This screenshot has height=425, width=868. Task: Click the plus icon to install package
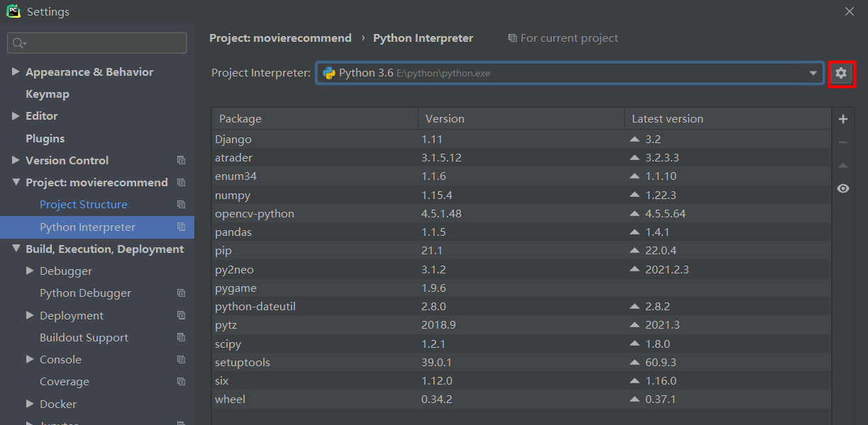click(x=843, y=119)
